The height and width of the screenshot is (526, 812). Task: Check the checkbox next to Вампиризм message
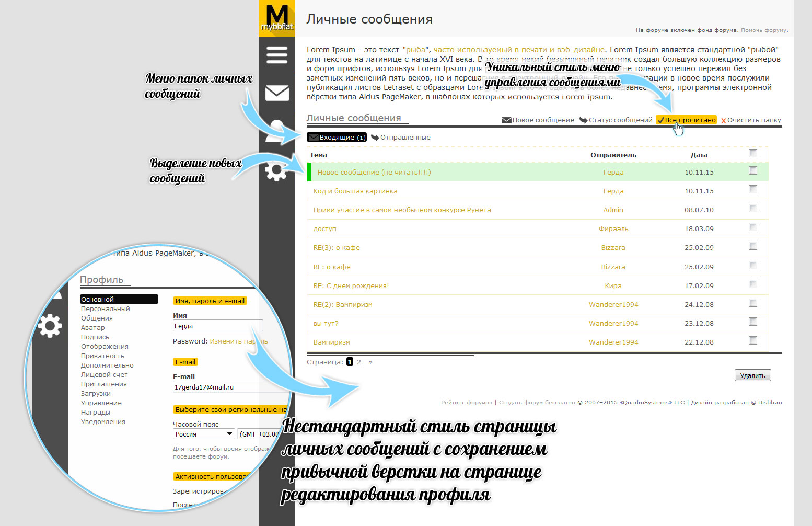tap(753, 340)
